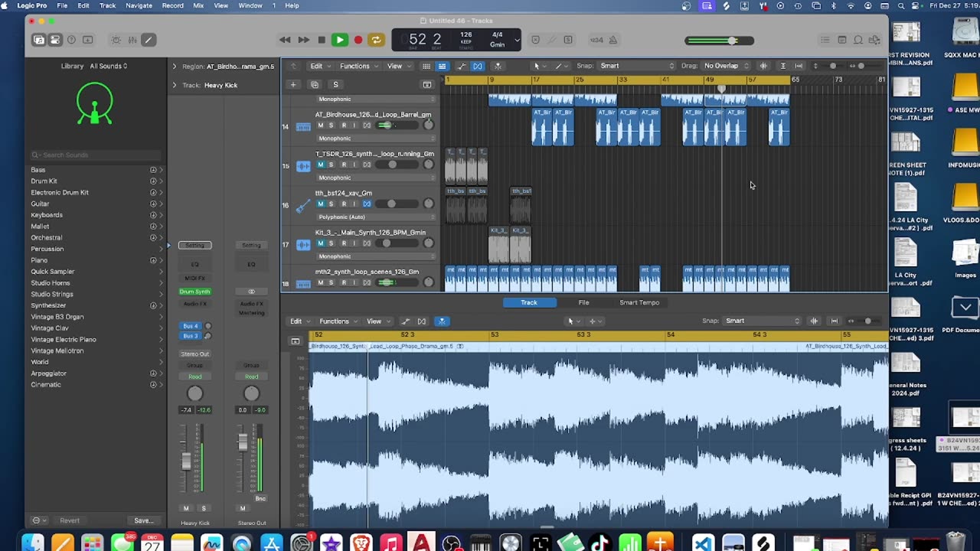Screen dimensions: 980x551
Task: Open the Media Browsers button
Action: coord(874,40)
